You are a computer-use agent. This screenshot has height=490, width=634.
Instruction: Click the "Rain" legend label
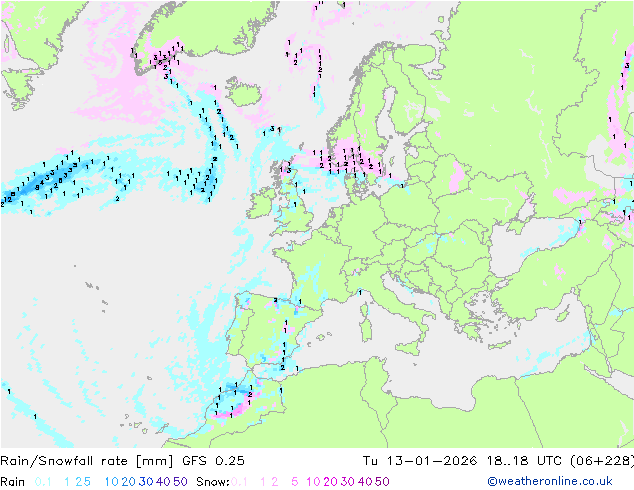[13, 482]
